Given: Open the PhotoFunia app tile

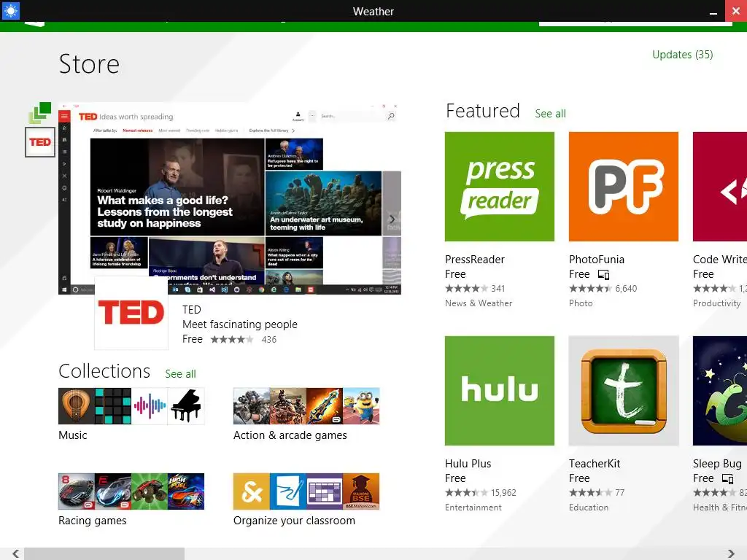Looking at the screenshot, I should coord(623,186).
